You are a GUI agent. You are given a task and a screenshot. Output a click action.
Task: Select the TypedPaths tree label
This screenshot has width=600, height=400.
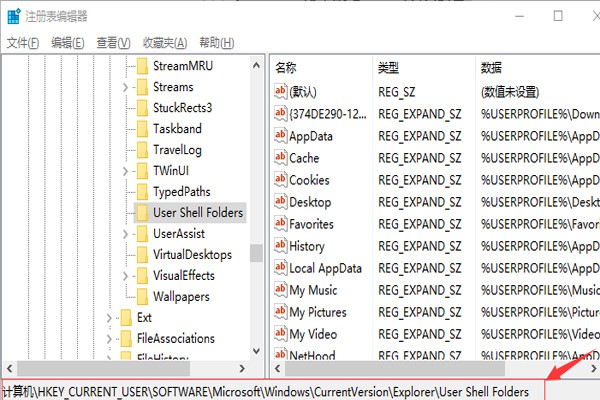[x=182, y=192]
